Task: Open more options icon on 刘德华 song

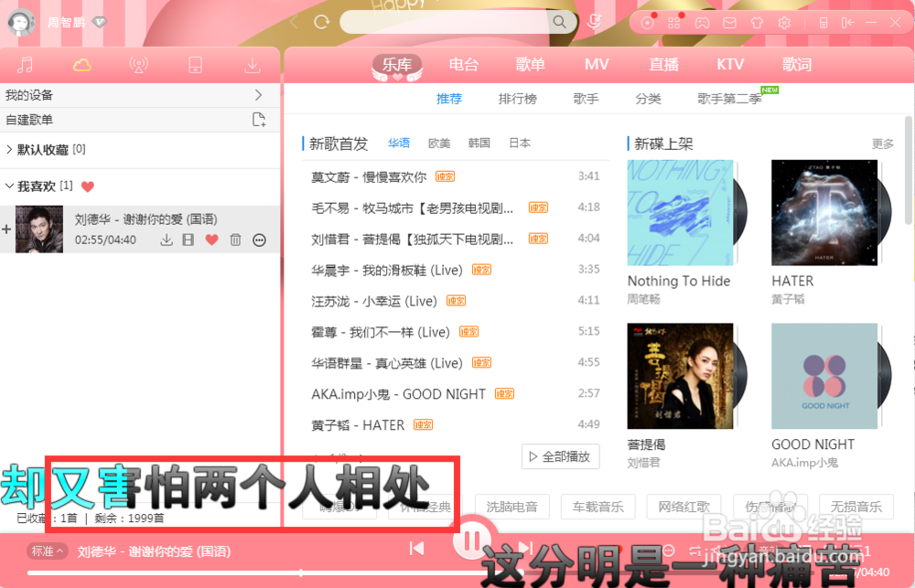Action: click(259, 241)
